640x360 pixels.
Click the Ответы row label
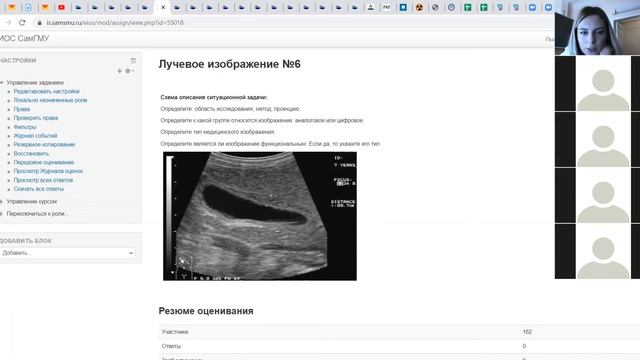tap(171, 346)
